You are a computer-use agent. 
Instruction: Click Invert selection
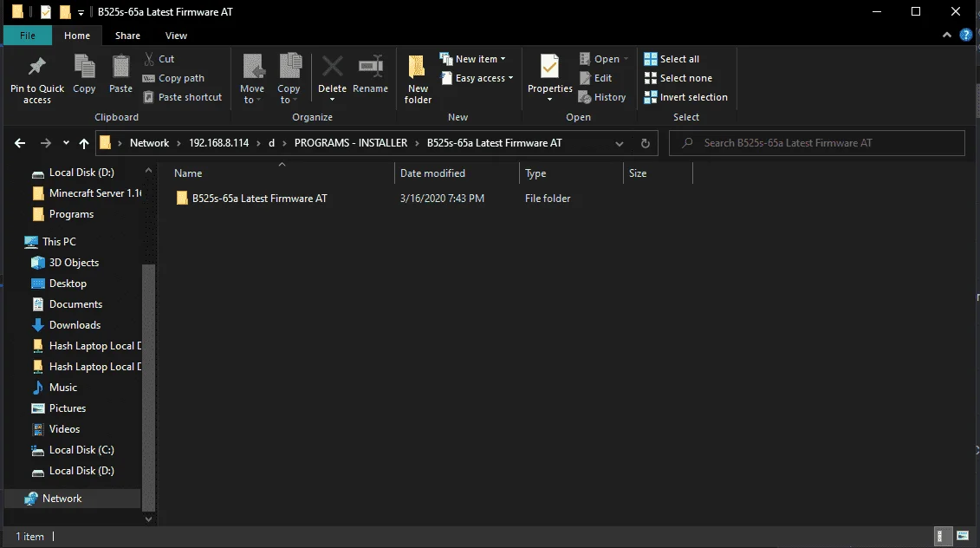pos(685,97)
